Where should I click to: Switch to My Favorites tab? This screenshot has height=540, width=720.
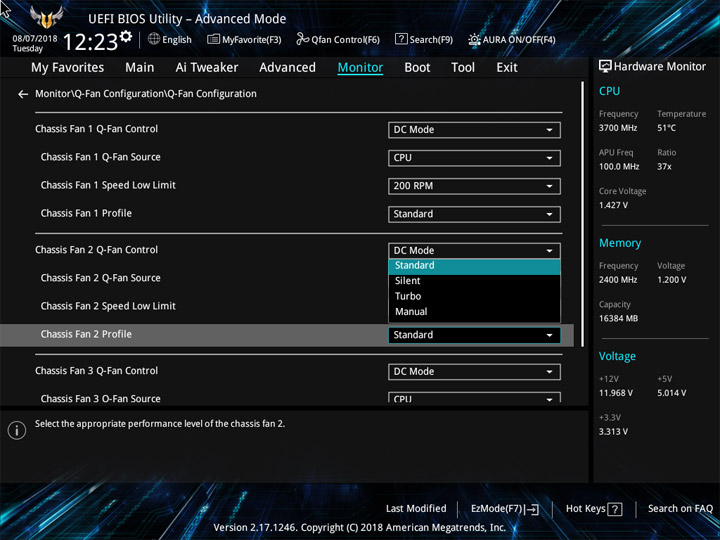point(68,68)
